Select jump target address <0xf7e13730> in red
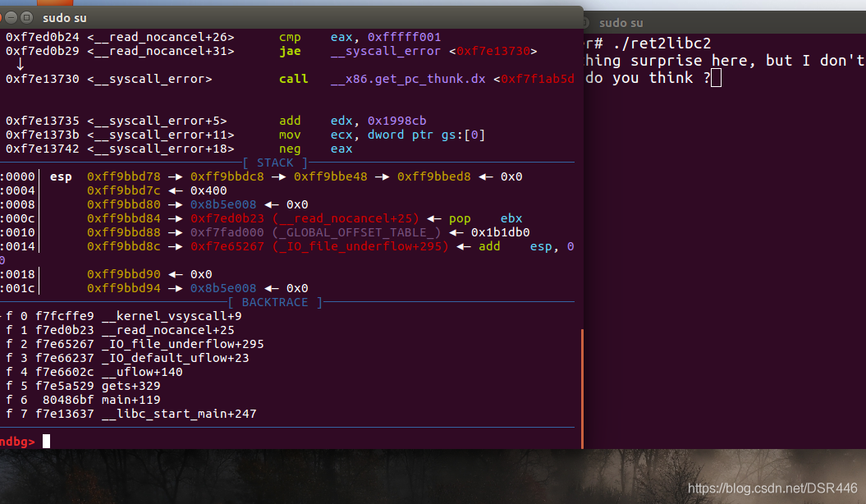The image size is (866, 504). (x=493, y=51)
